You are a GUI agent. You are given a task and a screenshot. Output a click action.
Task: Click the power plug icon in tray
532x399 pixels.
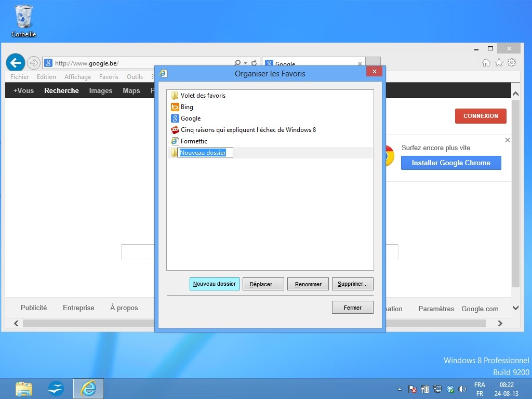point(425,389)
